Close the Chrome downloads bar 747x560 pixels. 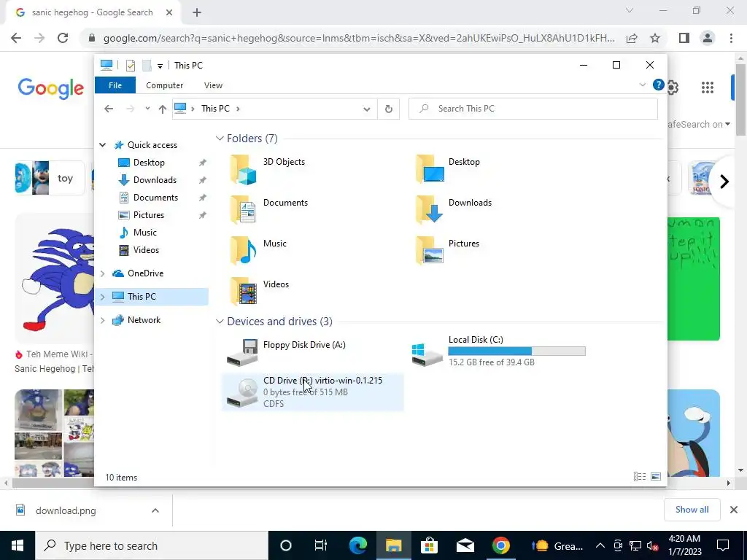[734, 510]
